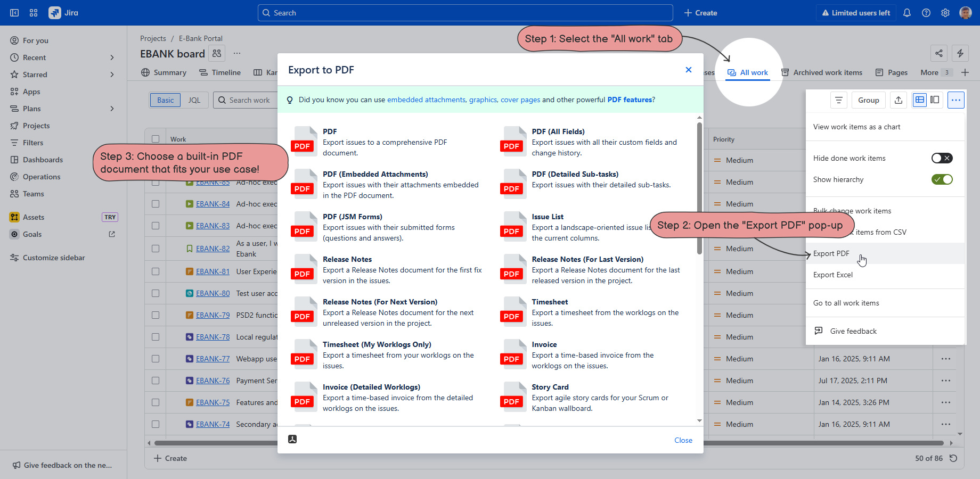The height and width of the screenshot is (479, 980).
Task: Click the Close link in dialog footer
Action: [x=683, y=440]
